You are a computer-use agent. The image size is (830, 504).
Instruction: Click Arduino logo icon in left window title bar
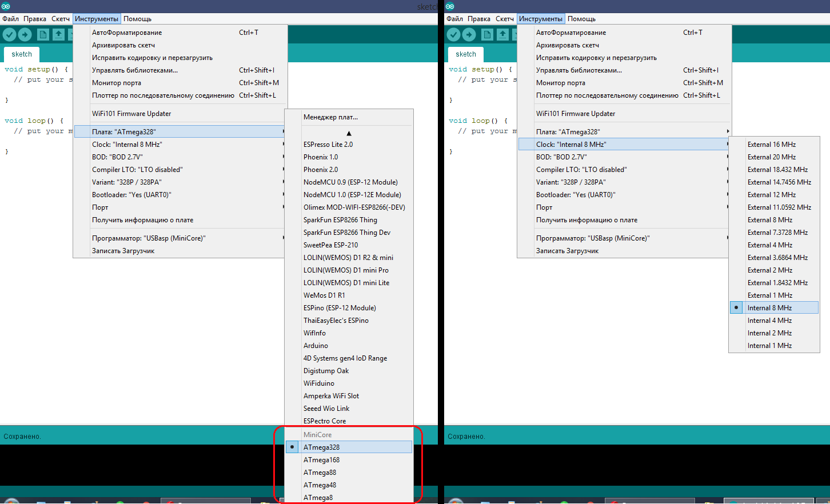(x=6, y=6)
